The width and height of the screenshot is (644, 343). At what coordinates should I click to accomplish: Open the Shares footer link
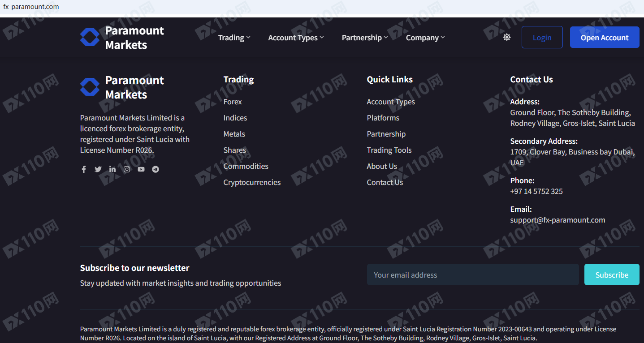(235, 150)
